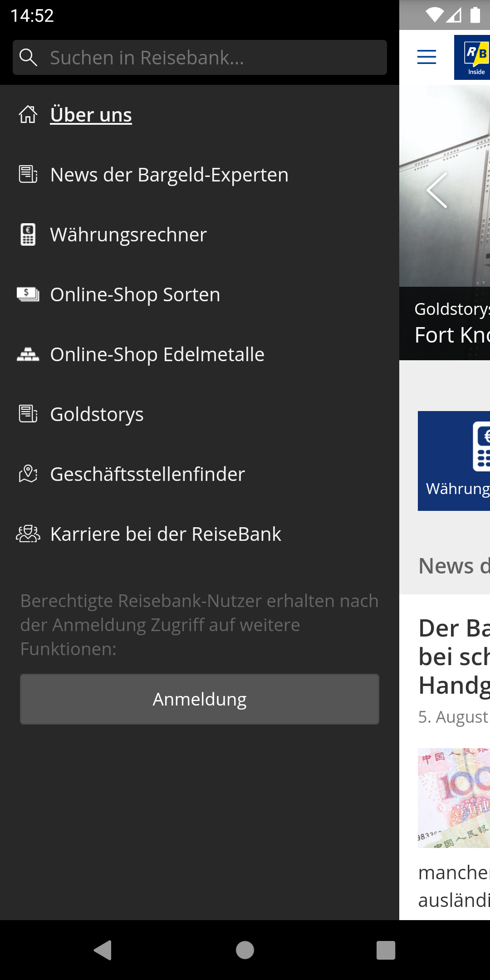The image size is (490, 980).
Task: Tap the people icon for Karriere
Action: pos(28,534)
